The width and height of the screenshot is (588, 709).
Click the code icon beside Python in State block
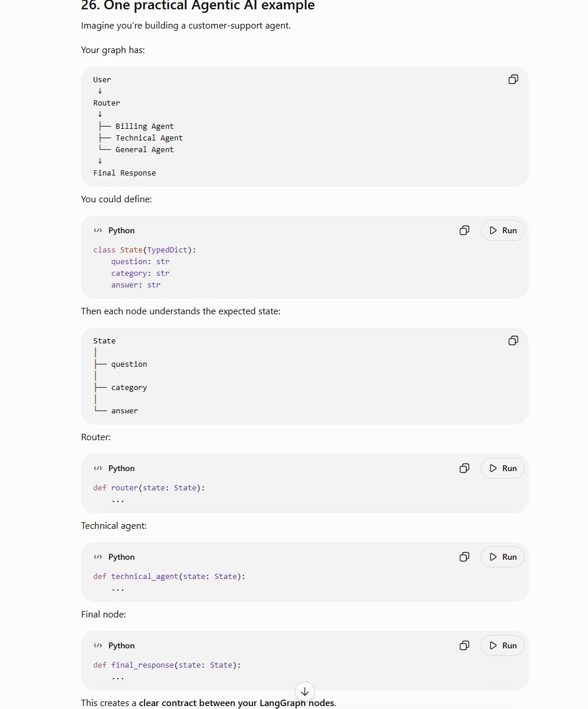pos(98,230)
